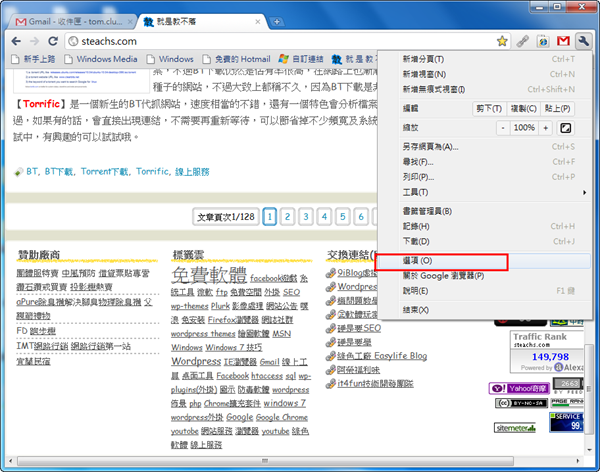
Task: Click the link-chain extension icon
Action: tap(523, 41)
